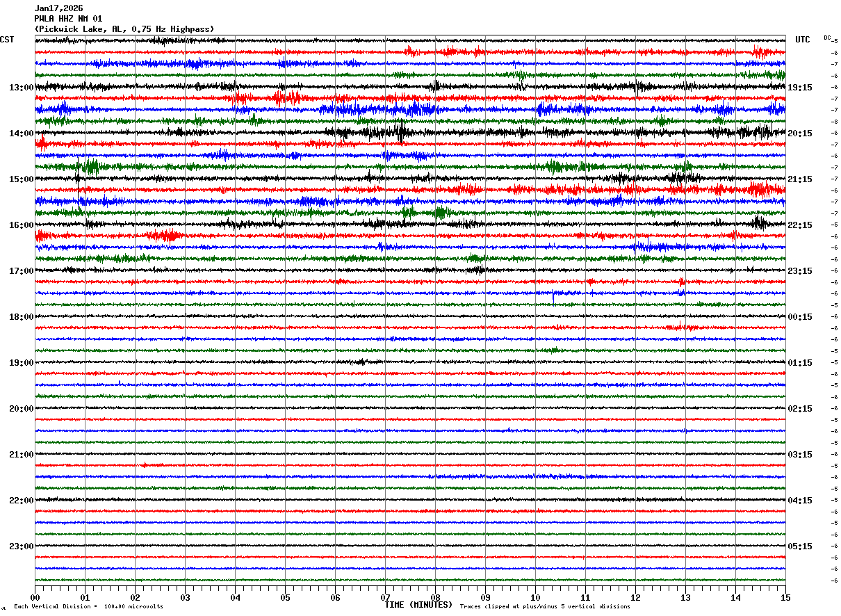
Task: Click the Pickwick Lake 0.75 Hz Highpass subtitle
Action: (124, 29)
